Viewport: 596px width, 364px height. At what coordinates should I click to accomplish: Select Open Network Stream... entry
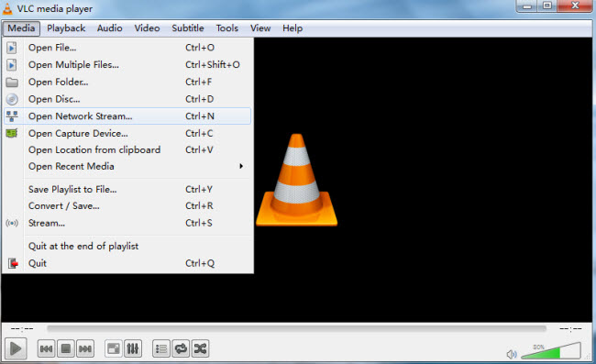click(x=127, y=116)
